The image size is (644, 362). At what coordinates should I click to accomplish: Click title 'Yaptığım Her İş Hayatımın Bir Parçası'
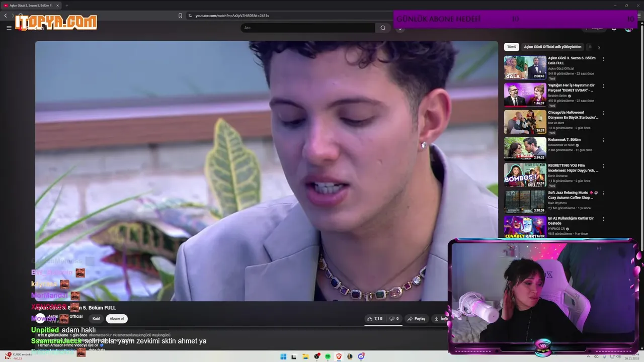point(572,87)
